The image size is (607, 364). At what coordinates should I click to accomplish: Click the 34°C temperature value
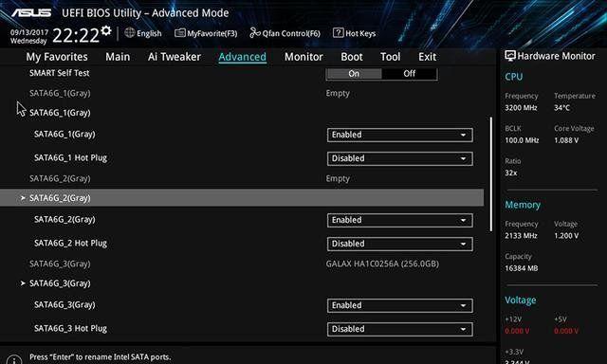point(562,108)
